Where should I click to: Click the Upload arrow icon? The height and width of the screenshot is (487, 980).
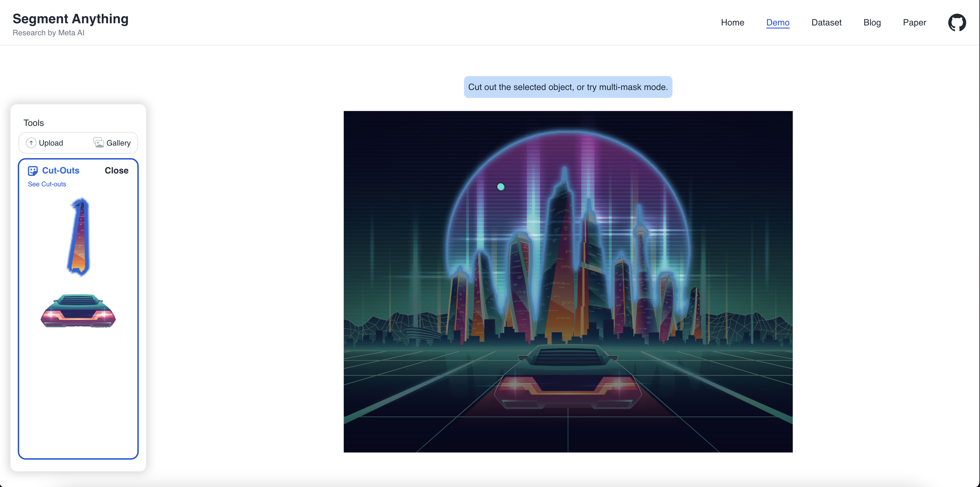tap(31, 143)
